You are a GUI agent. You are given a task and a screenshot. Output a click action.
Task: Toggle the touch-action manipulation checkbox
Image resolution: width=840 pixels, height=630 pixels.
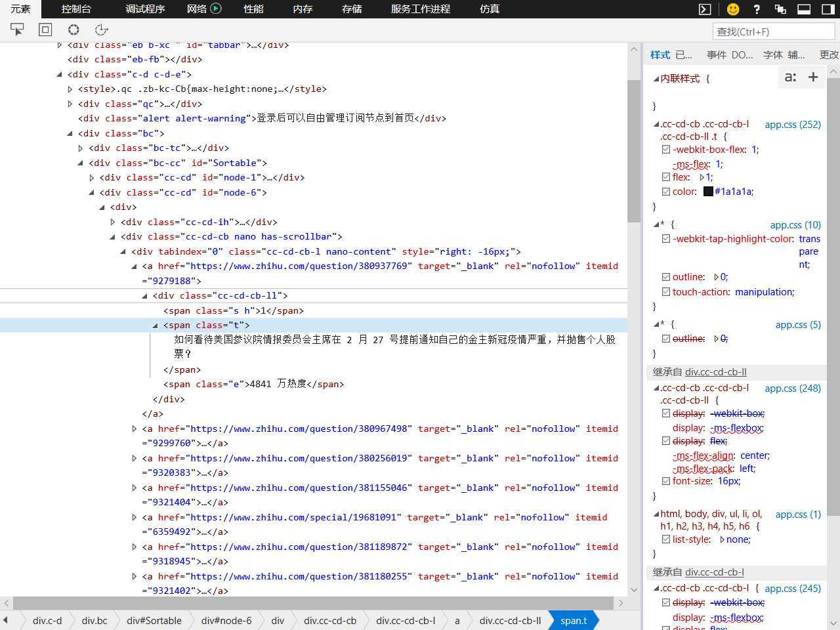(666, 292)
